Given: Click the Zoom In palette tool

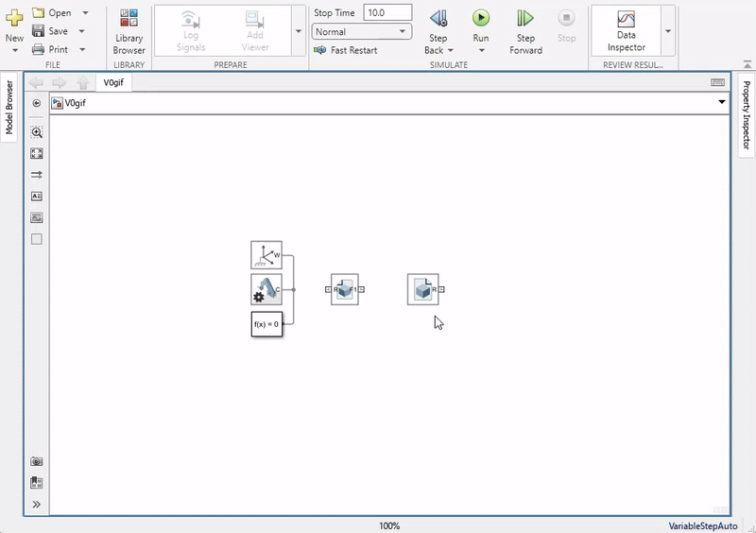Looking at the screenshot, I should coord(37,132).
